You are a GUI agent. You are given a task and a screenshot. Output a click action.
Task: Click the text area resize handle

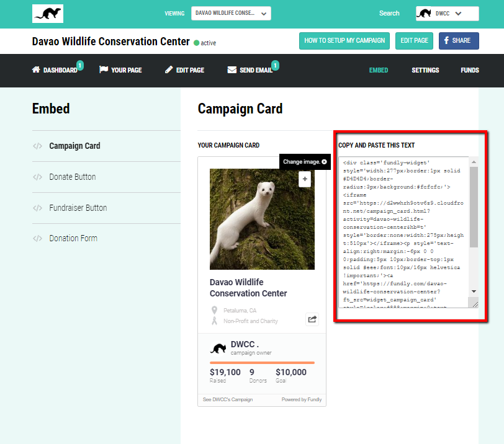coord(475,304)
